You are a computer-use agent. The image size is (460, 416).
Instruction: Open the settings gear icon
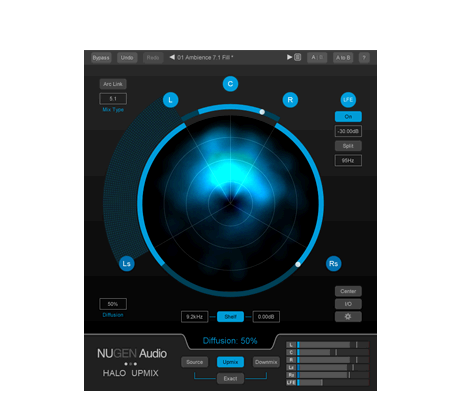tap(348, 317)
